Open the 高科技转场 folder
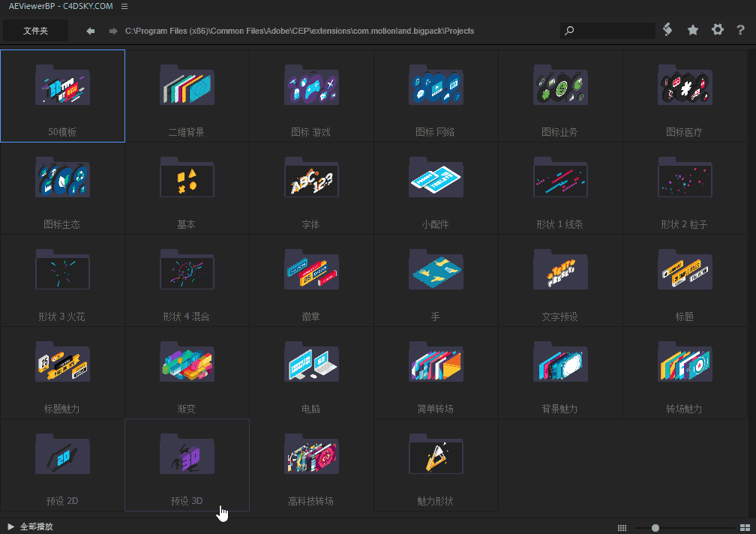The image size is (756, 534). click(311, 465)
